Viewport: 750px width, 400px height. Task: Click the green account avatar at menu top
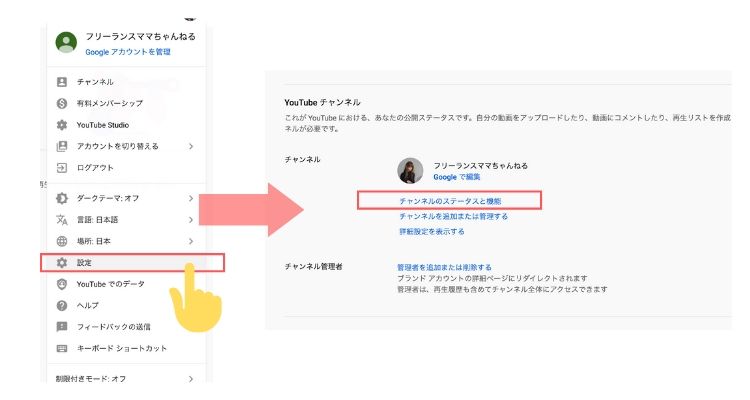[66, 43]
